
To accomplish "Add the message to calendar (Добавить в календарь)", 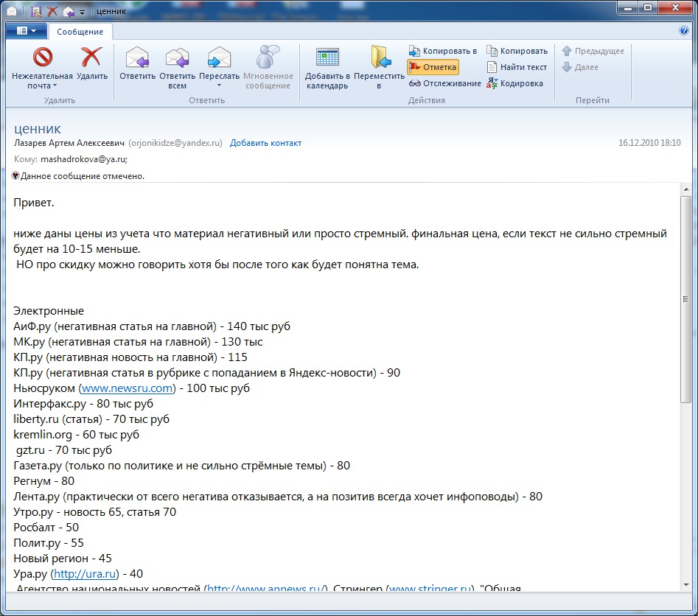I will coord(327,57).
